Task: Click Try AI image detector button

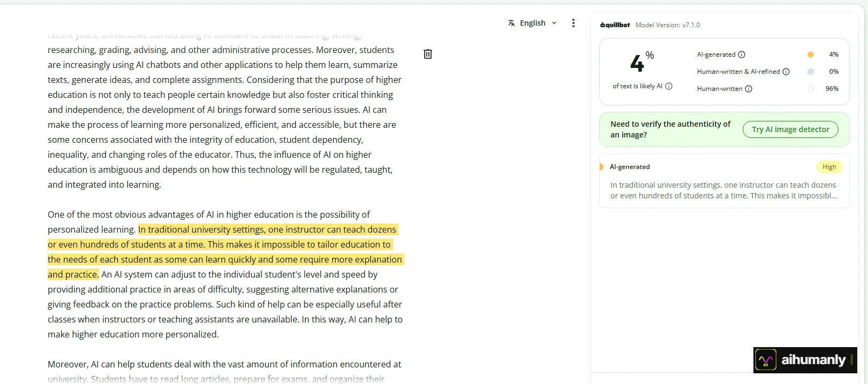Action: coord(790,129)
